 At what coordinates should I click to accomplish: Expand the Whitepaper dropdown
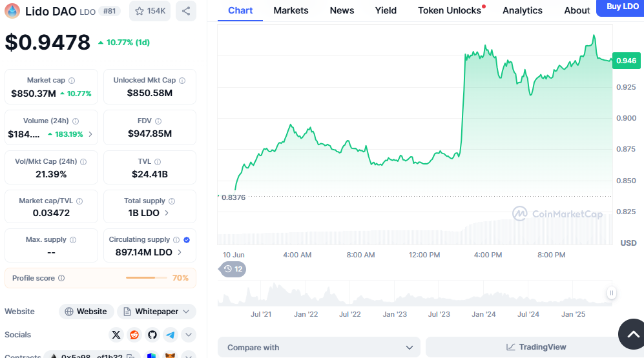[x=156, y=312]
